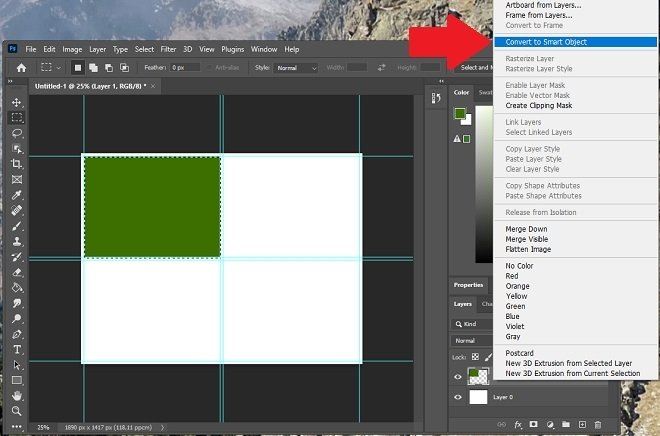Choose Intersect with Selection mode
The width and height of the screenshot is (660, 436).
(124, 67)
